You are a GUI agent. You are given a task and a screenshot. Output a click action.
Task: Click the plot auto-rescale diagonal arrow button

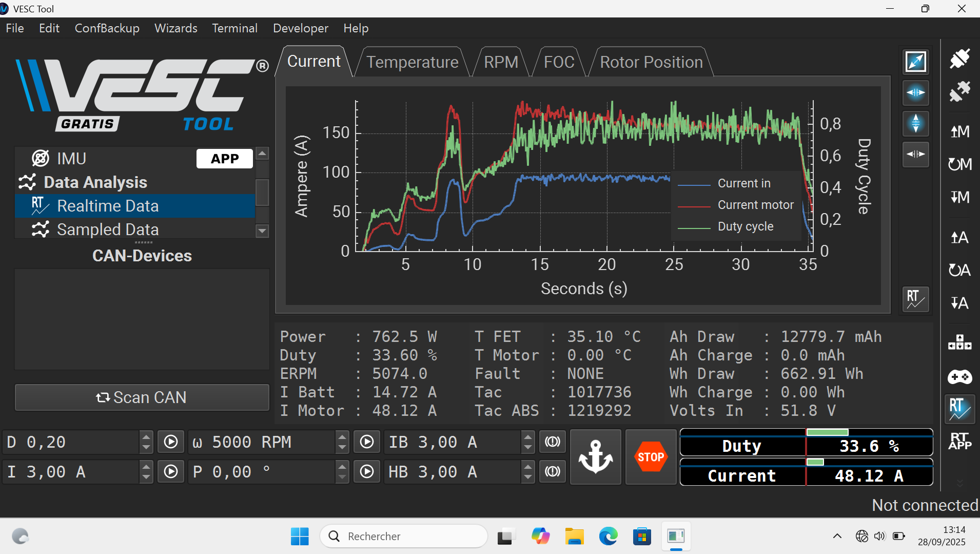pyautogui.click(x=916, y=62)
